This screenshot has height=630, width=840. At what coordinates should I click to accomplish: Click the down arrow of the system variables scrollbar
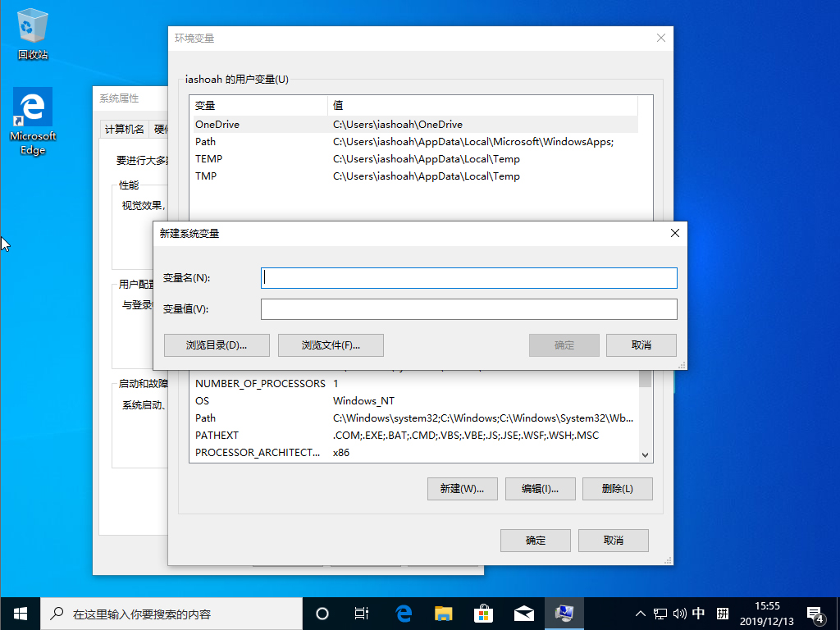[x=645, y=454]
